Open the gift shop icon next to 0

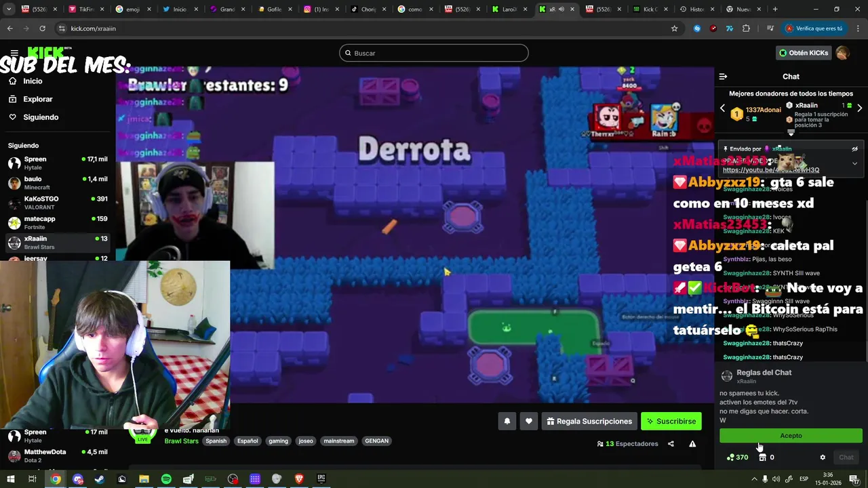(762, 457)
